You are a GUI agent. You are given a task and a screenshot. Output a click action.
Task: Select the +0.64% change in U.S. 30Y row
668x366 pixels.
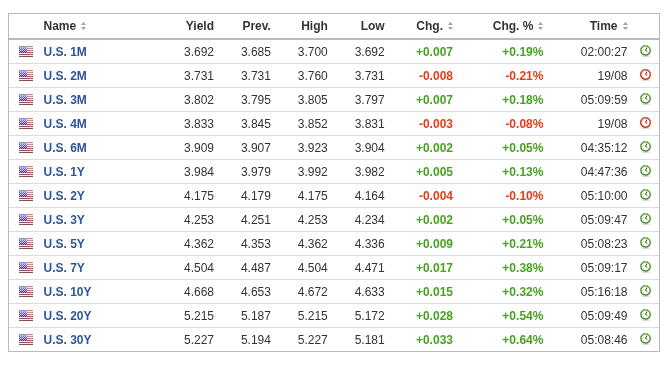(x=523, y=340)
